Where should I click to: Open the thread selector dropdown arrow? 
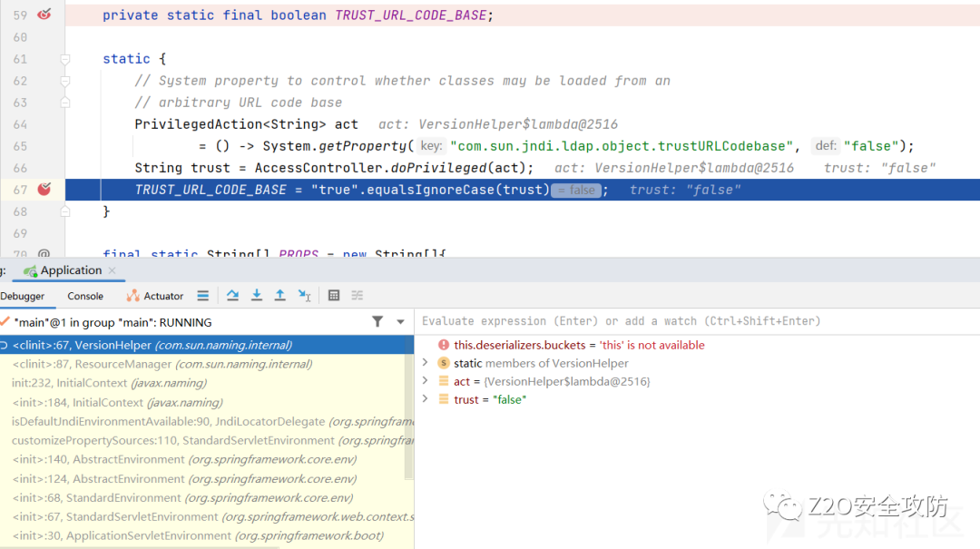(x=400, y=322)
